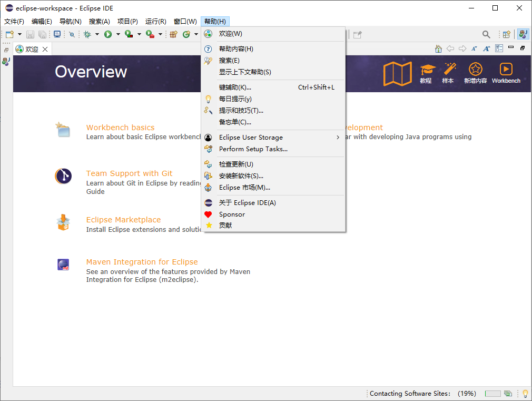Click the Save All toolbar icon
The image size is (532, 401).
tap(42, 34)
